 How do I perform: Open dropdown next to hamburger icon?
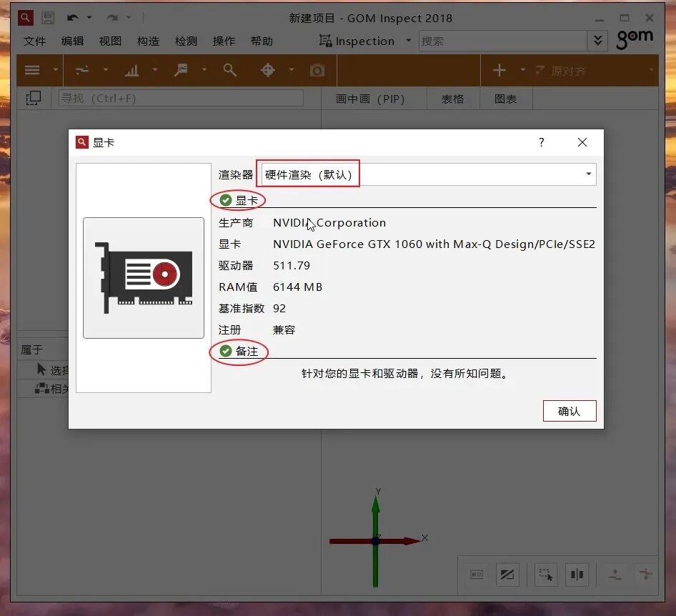55,69
